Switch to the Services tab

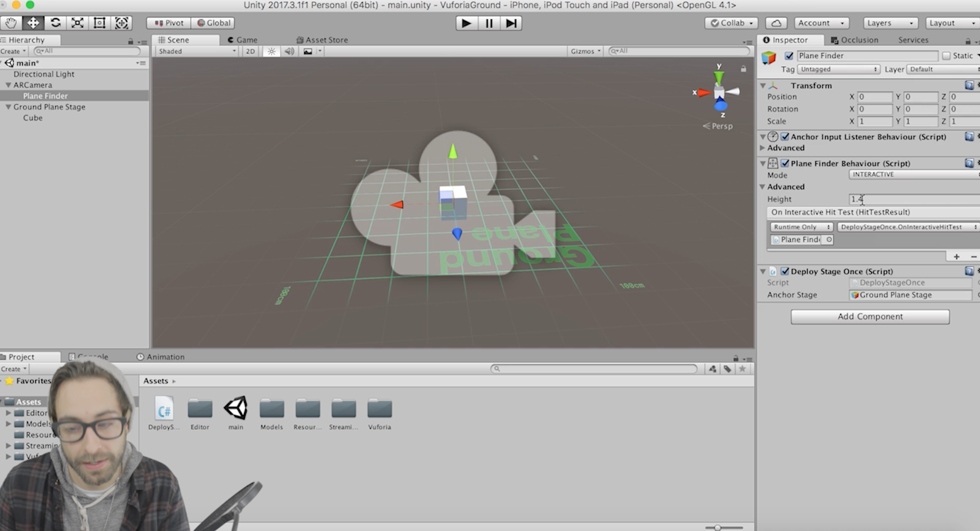click(x=913, y=40)
